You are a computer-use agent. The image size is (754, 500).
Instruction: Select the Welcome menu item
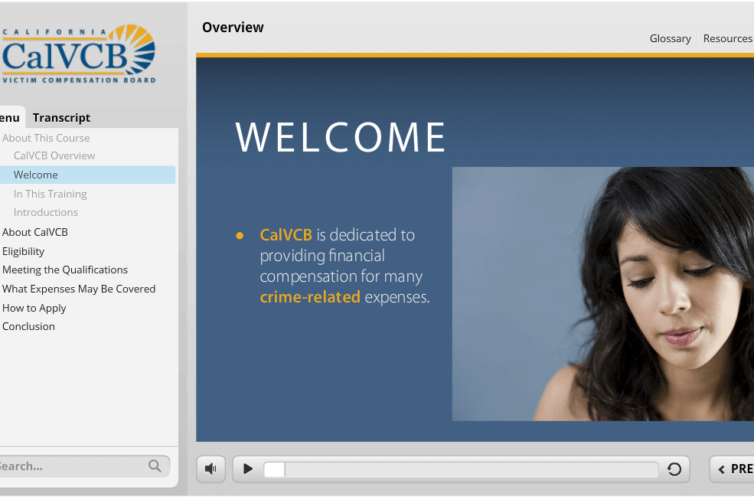pyautogui.click(x=88, y=175)
